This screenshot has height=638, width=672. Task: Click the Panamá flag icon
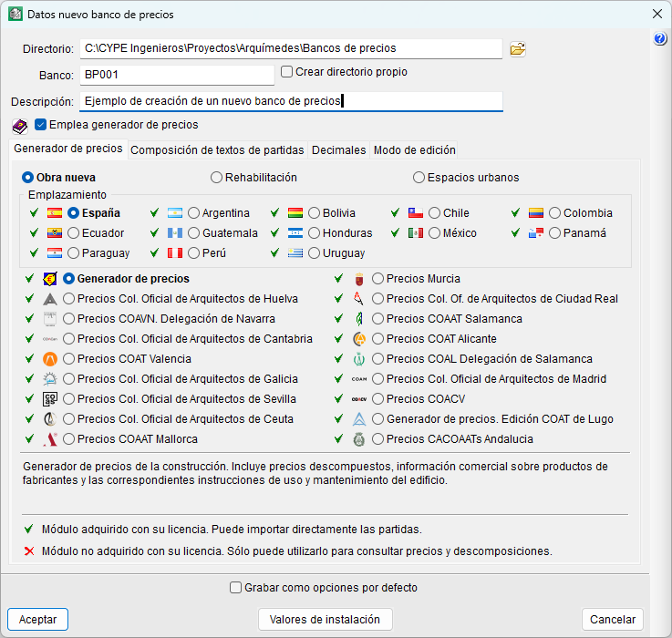(x=536, y=233)
